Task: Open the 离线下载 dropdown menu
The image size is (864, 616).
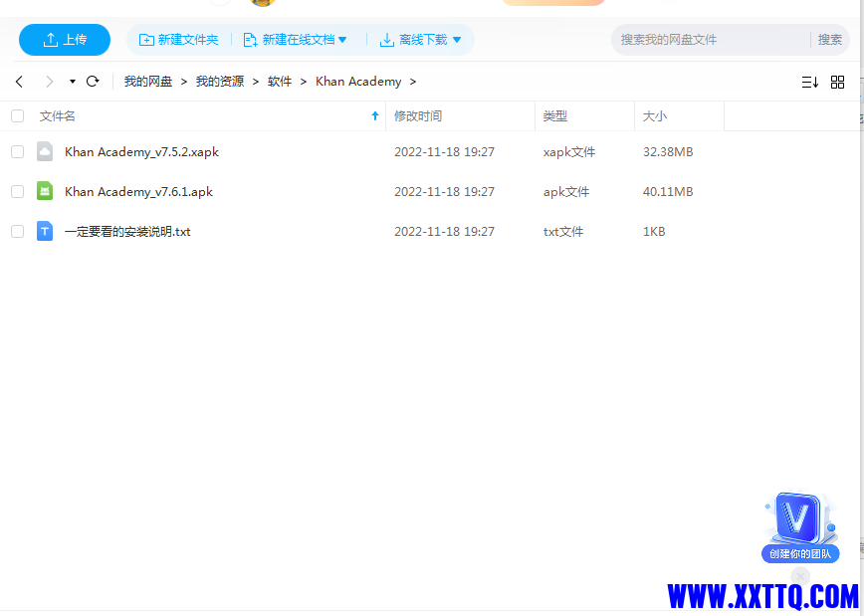Action: tap(420, 40)
